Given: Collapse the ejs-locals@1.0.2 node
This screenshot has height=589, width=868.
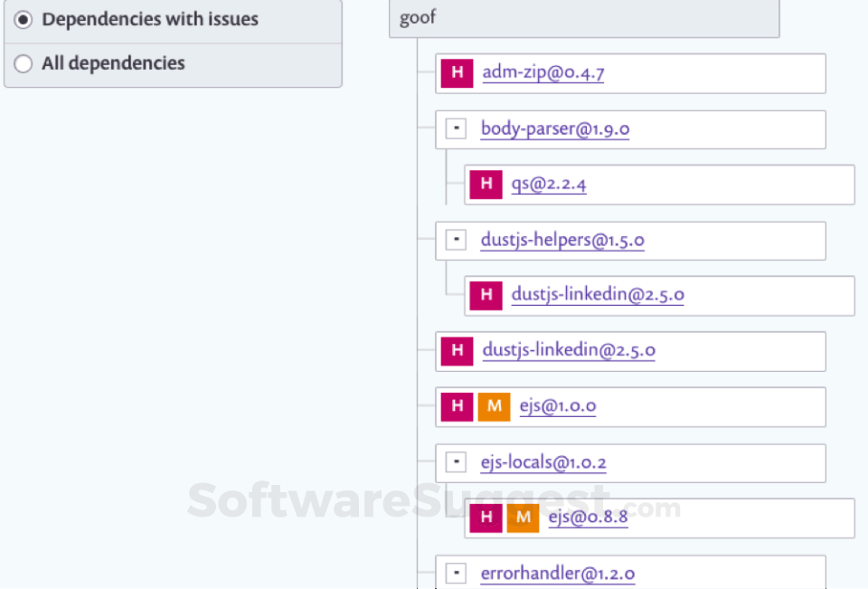Looking at the screenshot, I should click(x=456, y=462).
